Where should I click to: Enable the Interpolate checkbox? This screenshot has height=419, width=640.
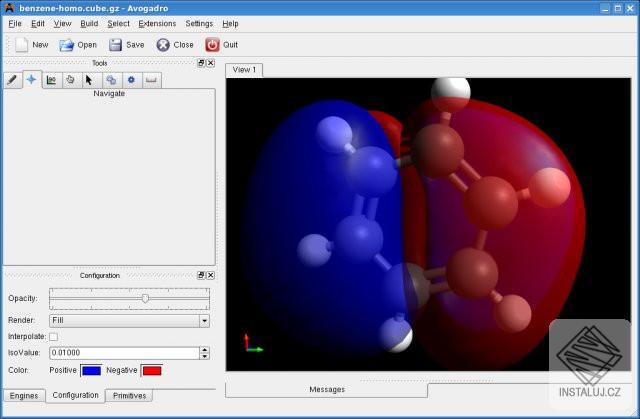click(53, 337)
